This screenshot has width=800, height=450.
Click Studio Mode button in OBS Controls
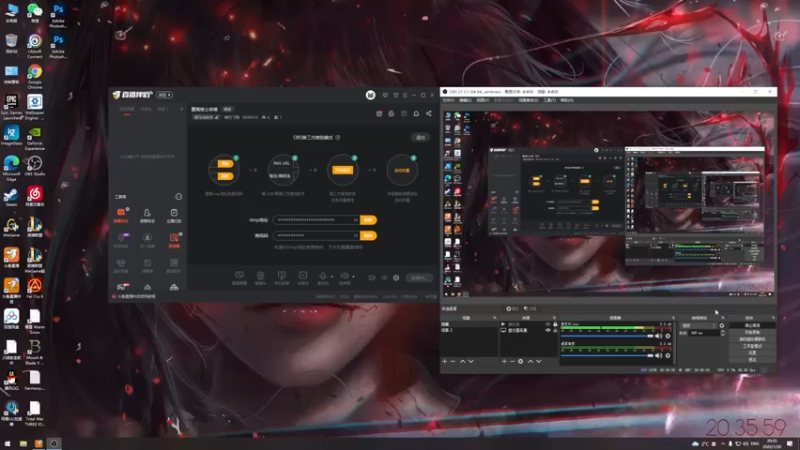click(752, 346)
